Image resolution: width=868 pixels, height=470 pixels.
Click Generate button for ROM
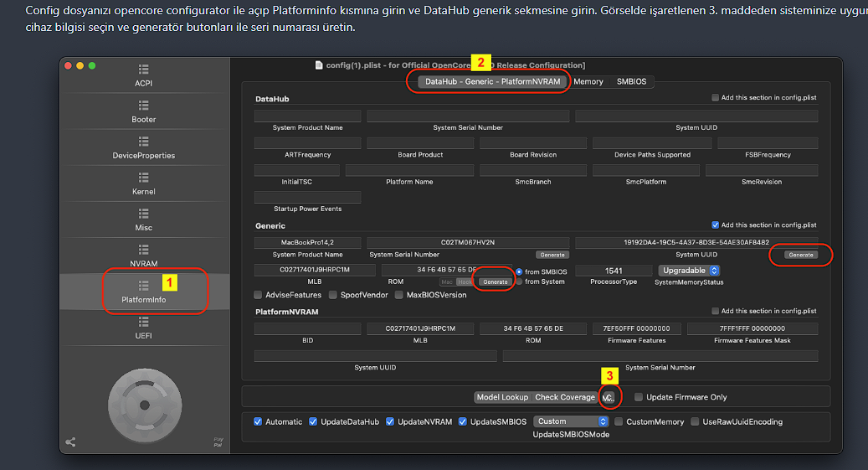tap(496, 282)
